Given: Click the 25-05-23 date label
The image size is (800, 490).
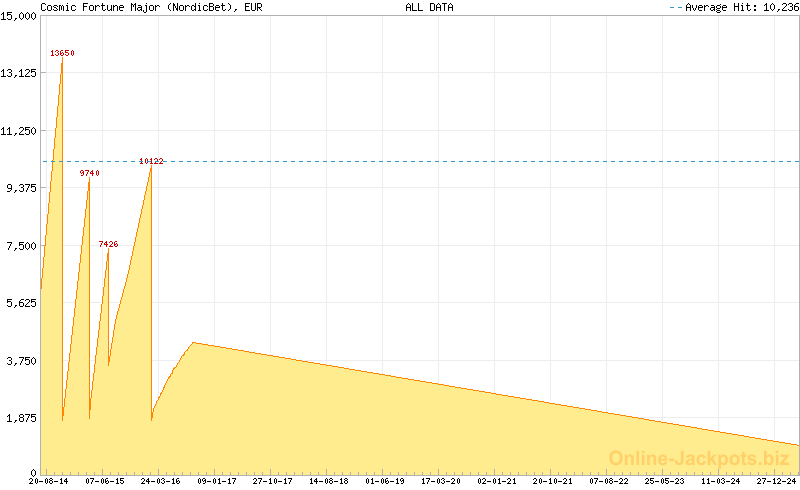Looking at the screenshot, I should tap(665, 481).
